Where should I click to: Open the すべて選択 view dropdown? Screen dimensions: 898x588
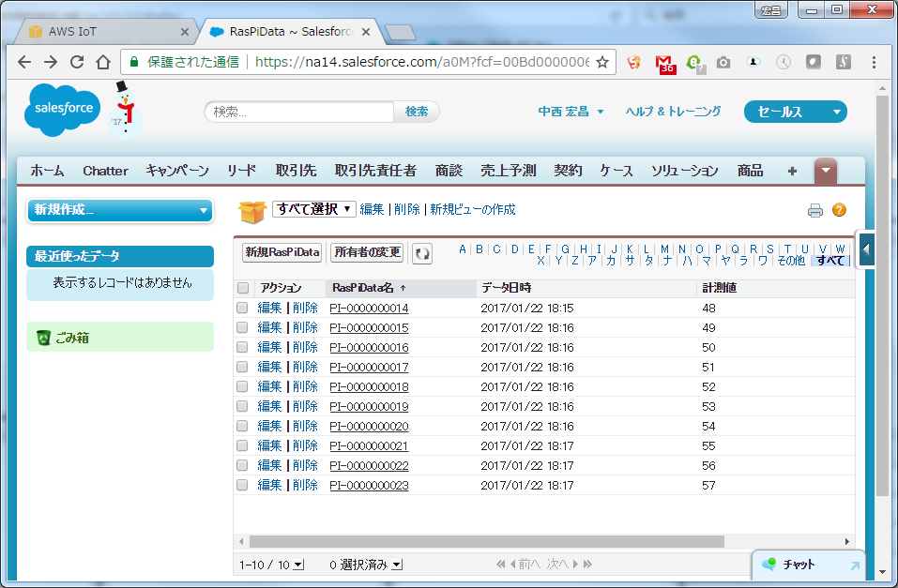click(314, 209)
